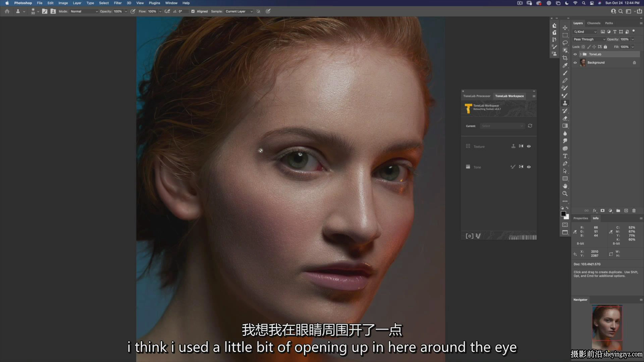Image resolution: width=644 pixels, height=362 pixels.
Task: Toggle Quick Mask mode
Action: [565, 225]
